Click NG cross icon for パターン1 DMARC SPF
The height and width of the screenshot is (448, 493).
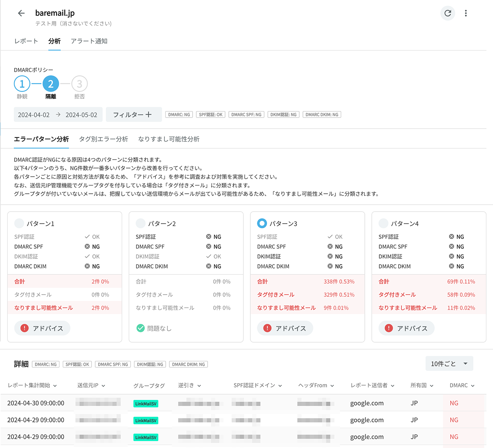click(87, 247)
